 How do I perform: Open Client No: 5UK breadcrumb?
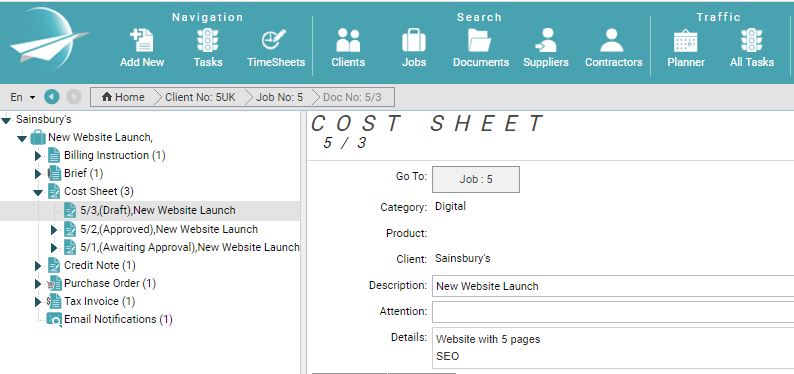point(200,97)
